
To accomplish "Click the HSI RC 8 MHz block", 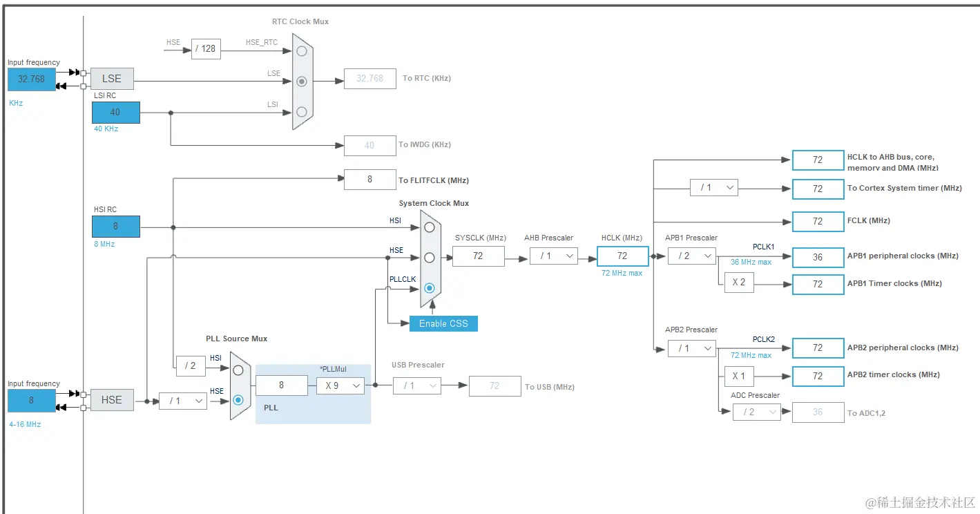I will (116, 226).
